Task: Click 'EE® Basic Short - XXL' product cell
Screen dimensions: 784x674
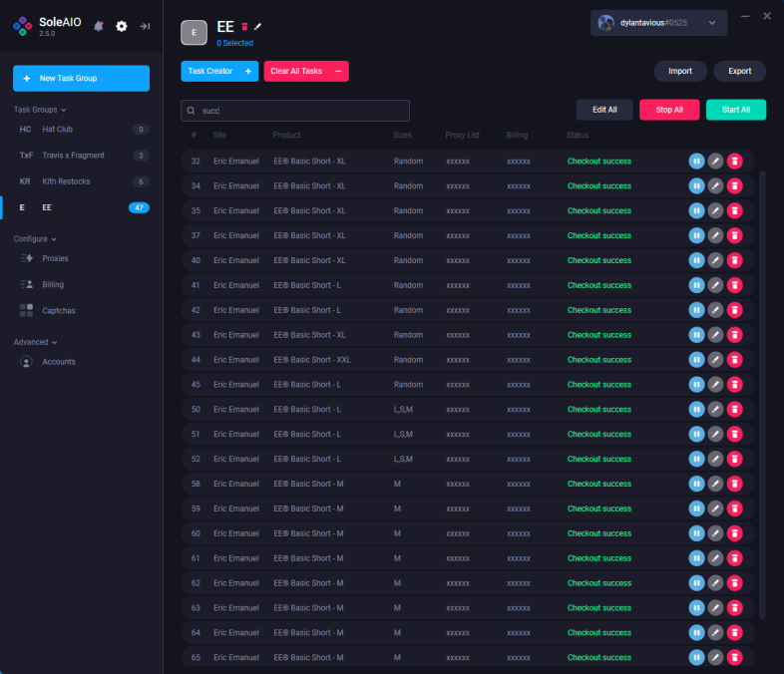Action: pos(312,360)
